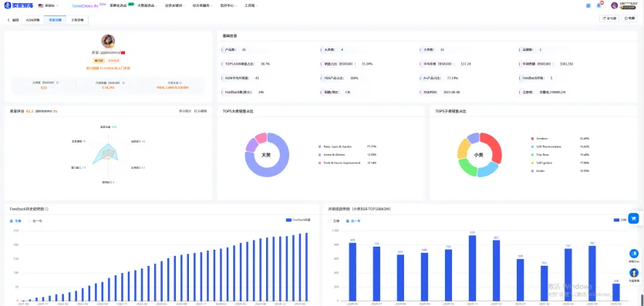Switch to the third sub-page tab
644x306 pixels.
77,20
